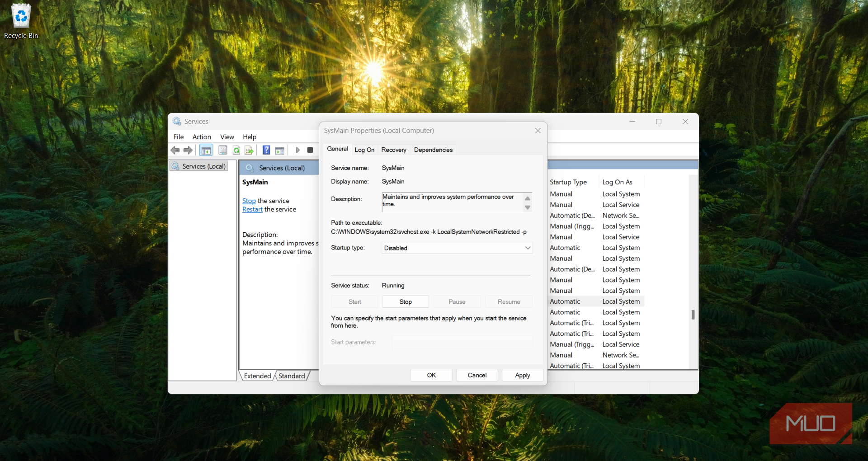This screenshot has width=868, height=461.
Task: Select Services (Local) in console tree
Action: (x=199, y=166)
